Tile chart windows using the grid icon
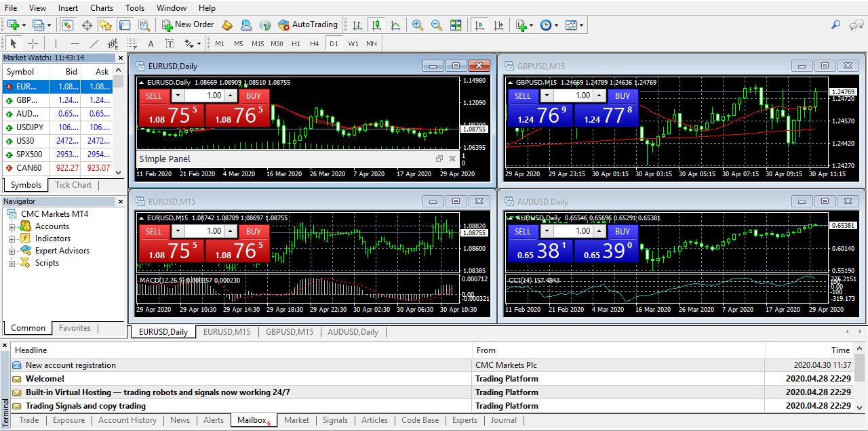This screenshot has height=431, width=868. (456, 25)
